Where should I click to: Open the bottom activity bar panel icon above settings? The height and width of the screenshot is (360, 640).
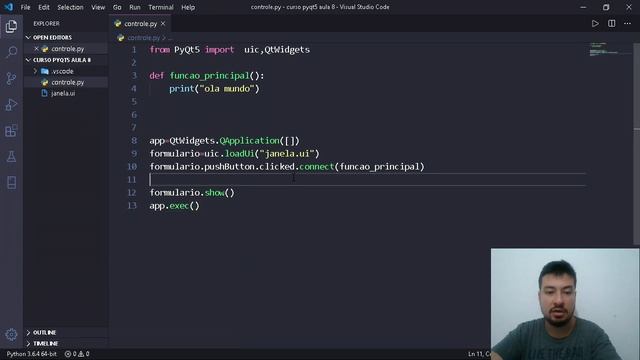[x=11, y=182]
